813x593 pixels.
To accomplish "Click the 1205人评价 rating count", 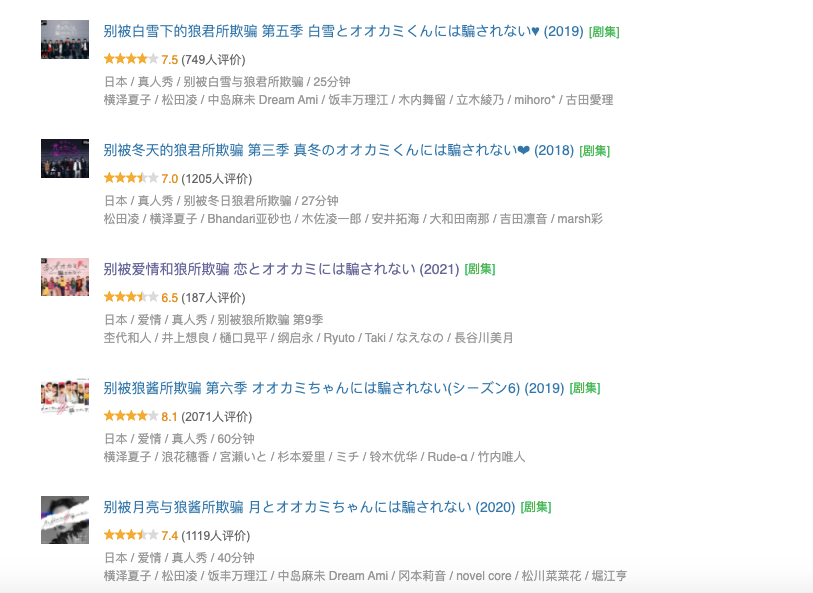I will [x=216, y=179].
